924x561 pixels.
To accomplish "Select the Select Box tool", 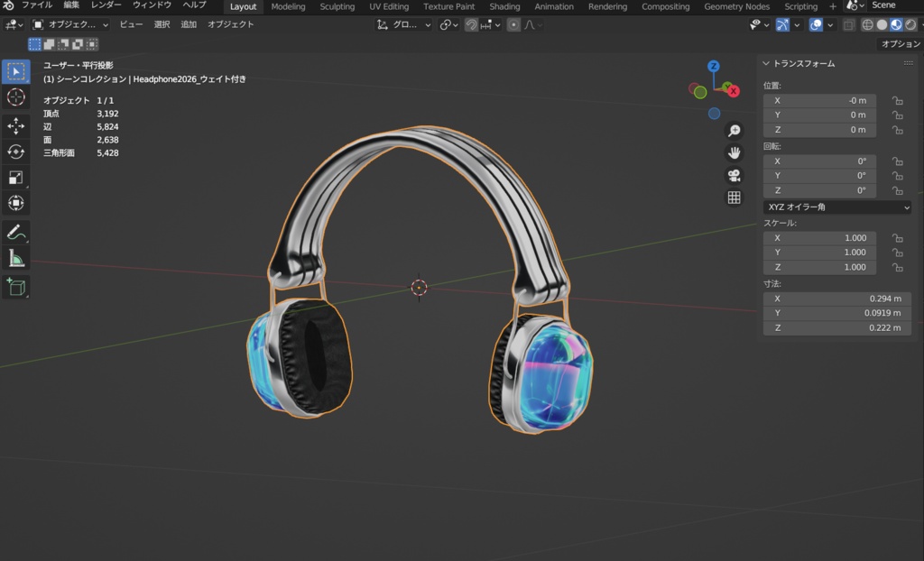I will [x=16, y=71].
